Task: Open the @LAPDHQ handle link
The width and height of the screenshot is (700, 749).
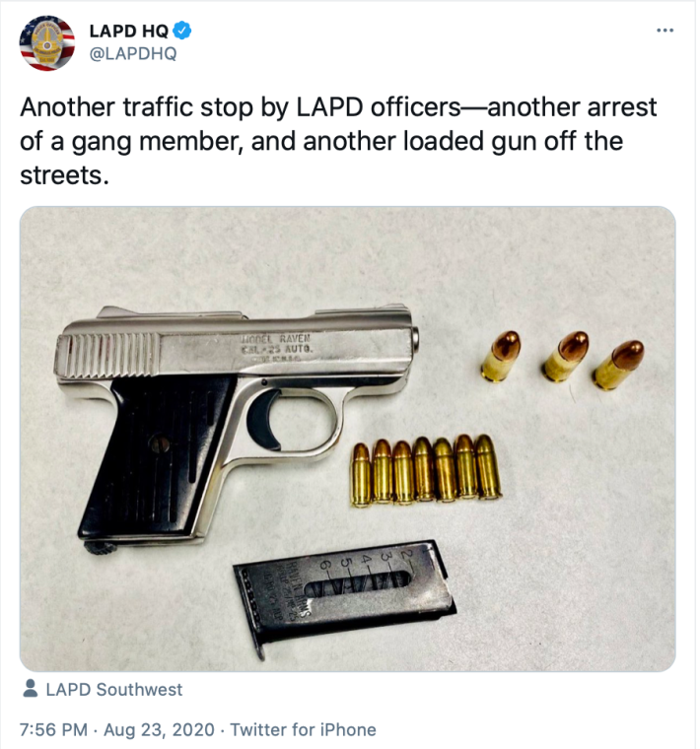Action: (133, 55)
